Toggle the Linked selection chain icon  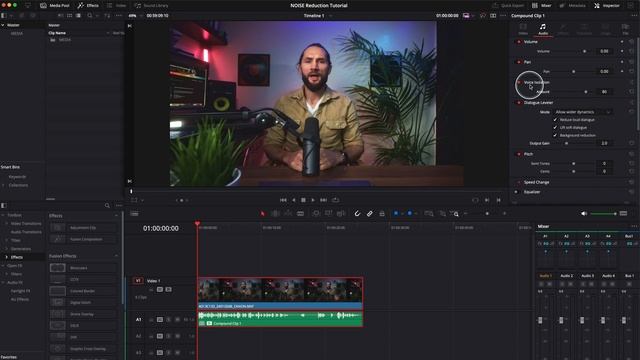tap(369, 213)
